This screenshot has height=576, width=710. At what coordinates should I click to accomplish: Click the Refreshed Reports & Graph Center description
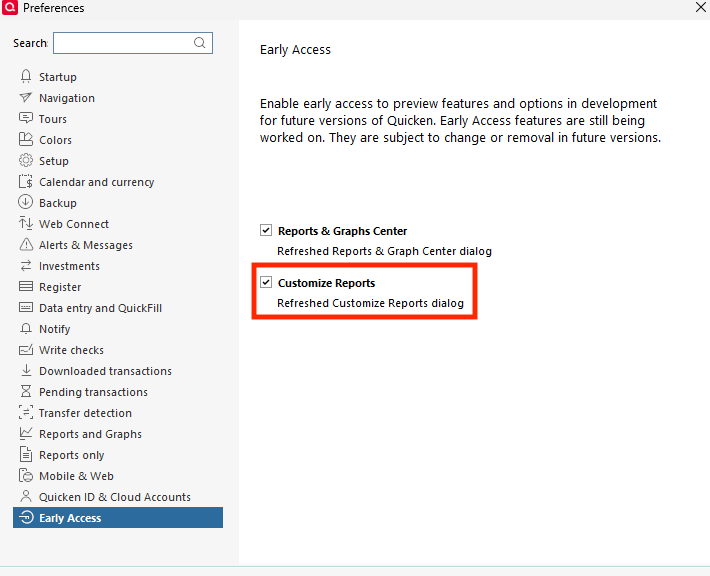point(384,251)
